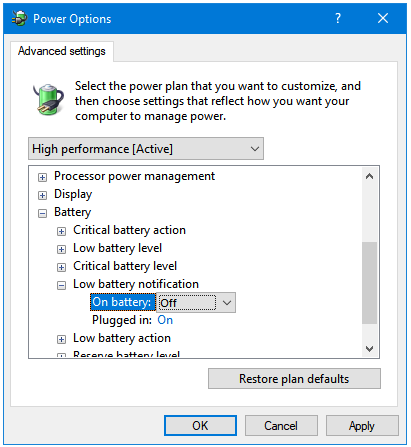Expand Critical battery action plus icon

[x=61, y=231]
